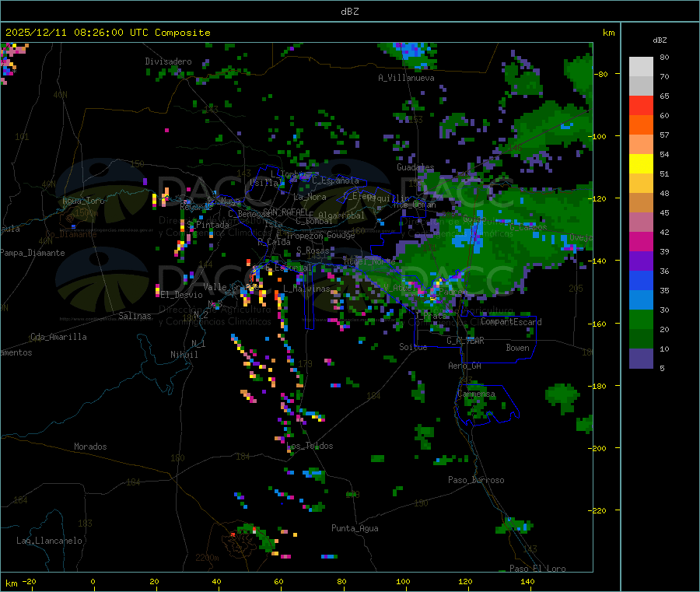This screenshot has height=592, width=700.
Task: Click the 'L_Malvinas' map label
Action: coord(306,289)
